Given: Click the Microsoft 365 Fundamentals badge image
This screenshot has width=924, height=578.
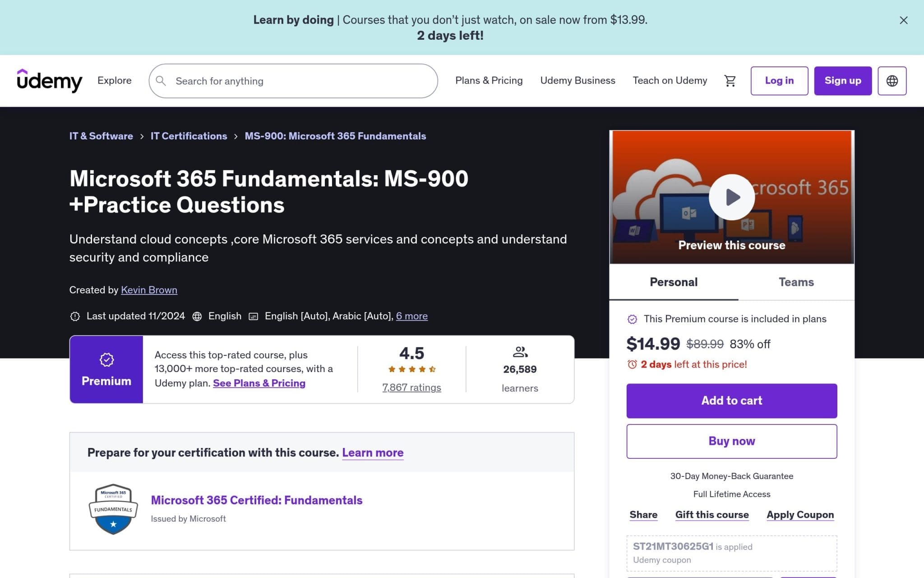Looking at the screenshot, I should [113, 509].
